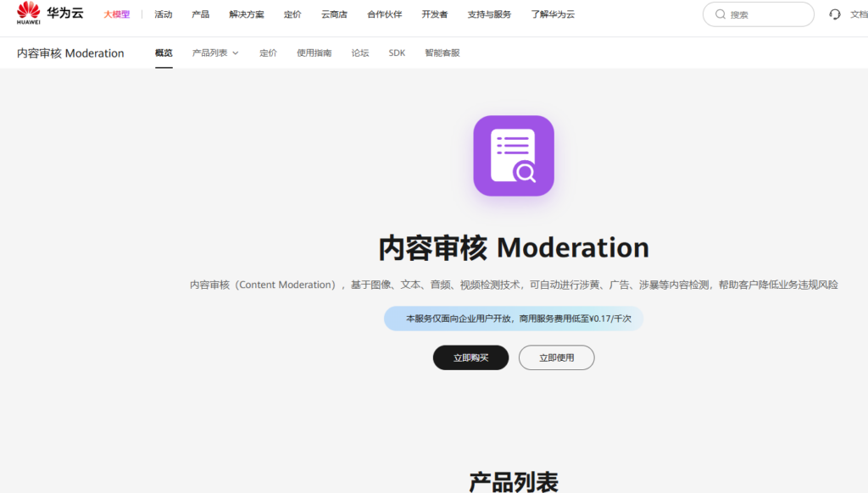Click the 内容审核 Moderation product title

pos(70,53)
